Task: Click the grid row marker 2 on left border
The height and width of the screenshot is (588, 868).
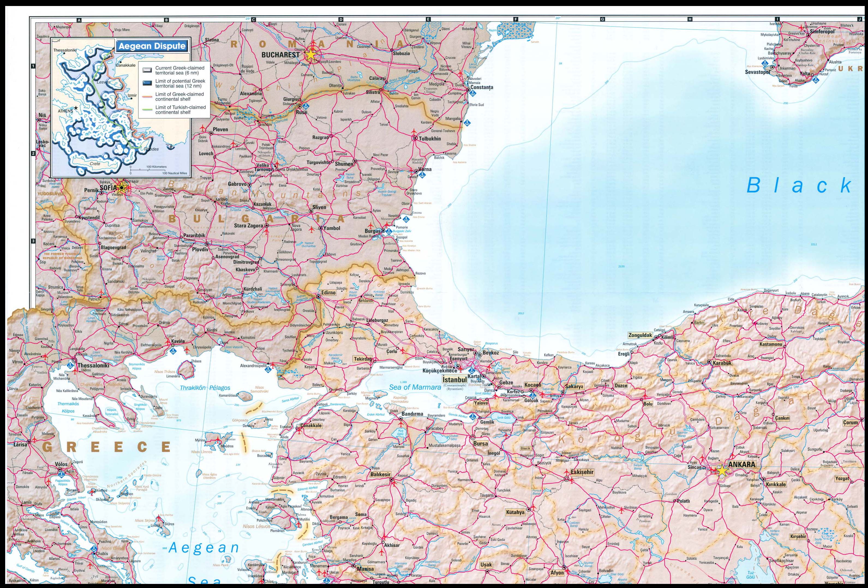Action: tap(33, 154)
